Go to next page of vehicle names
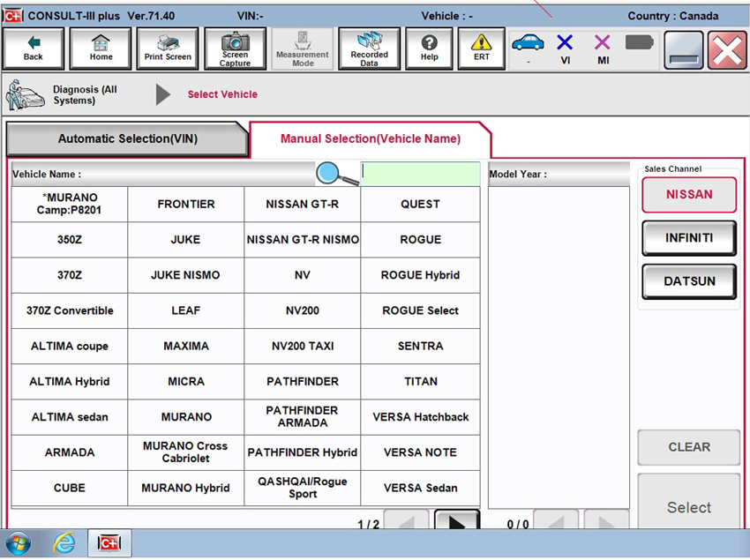750x560 pixels. point(457,519)
